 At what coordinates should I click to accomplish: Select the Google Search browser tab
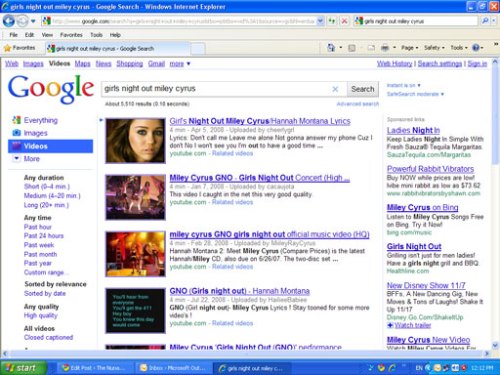tap(118, 49)
